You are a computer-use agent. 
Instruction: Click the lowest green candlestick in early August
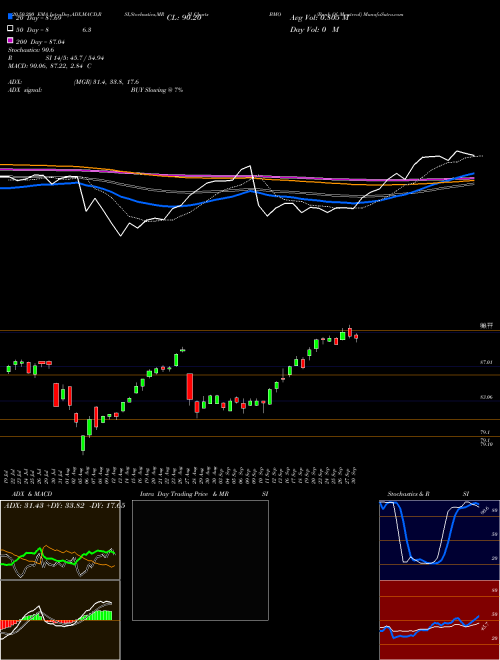click(83, 444)
